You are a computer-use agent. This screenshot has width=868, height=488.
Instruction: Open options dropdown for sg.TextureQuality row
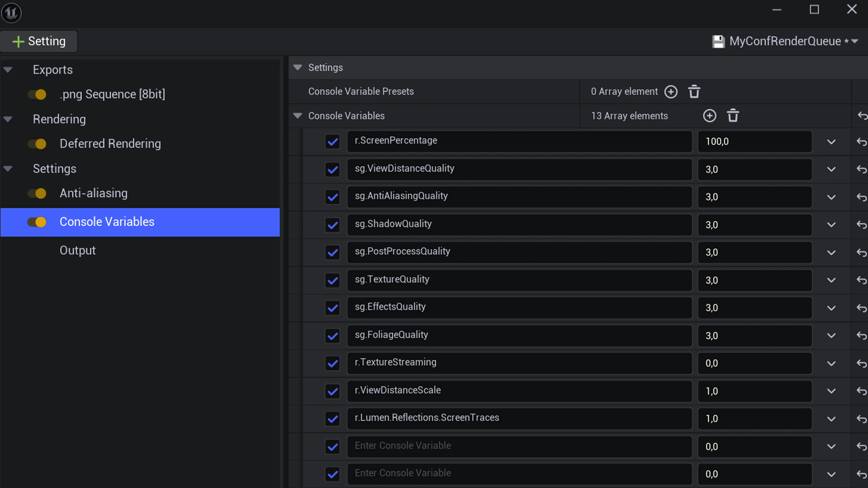click(831, 280)
